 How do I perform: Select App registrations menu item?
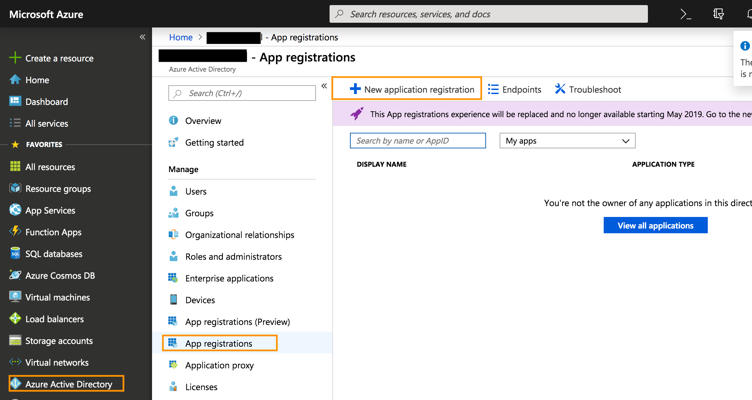[218, 344]
